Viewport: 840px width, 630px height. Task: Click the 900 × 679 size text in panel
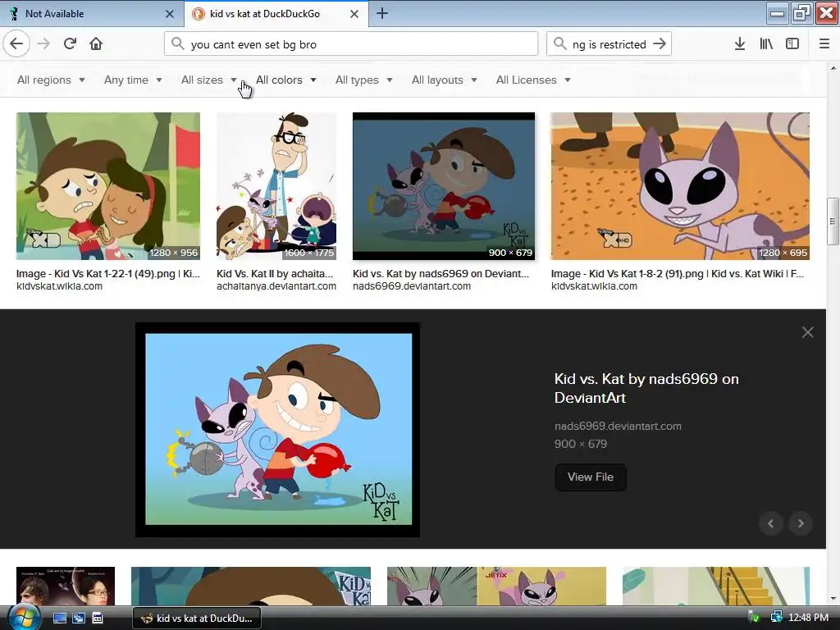[581, 444]
